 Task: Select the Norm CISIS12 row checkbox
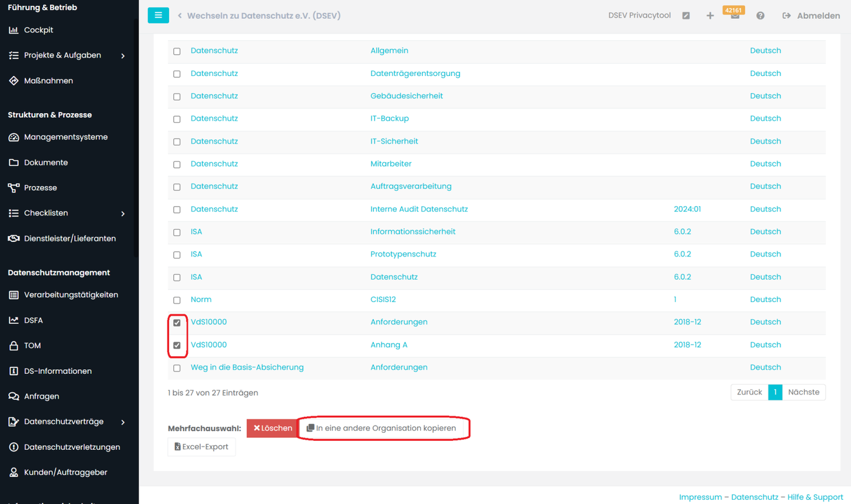click(177, 300)
